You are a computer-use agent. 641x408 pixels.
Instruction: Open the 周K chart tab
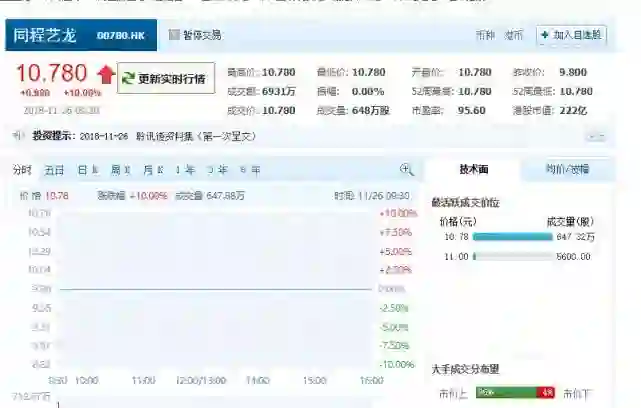121,170
